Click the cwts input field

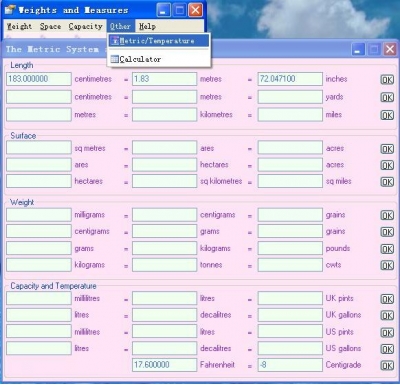click(290, 265)
